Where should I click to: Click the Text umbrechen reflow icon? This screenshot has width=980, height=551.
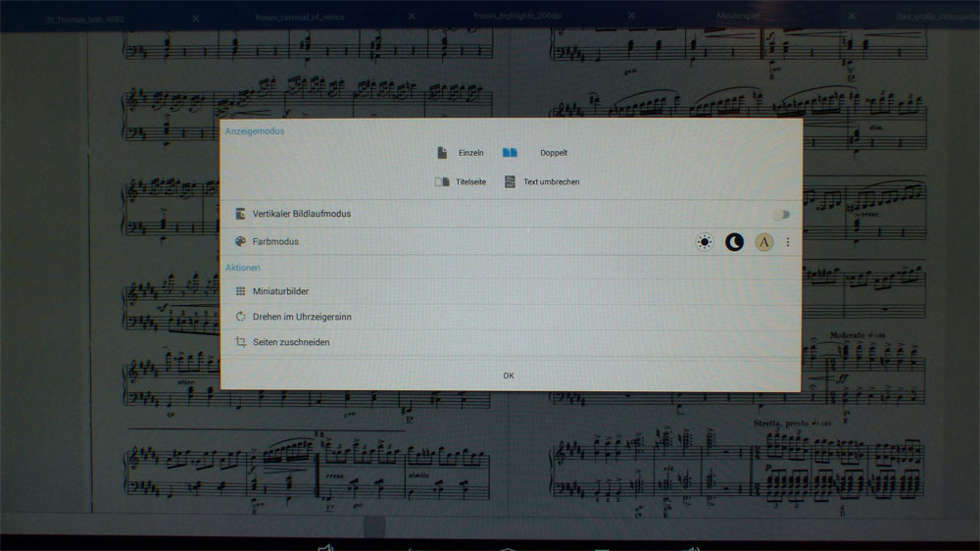[510, 182]
